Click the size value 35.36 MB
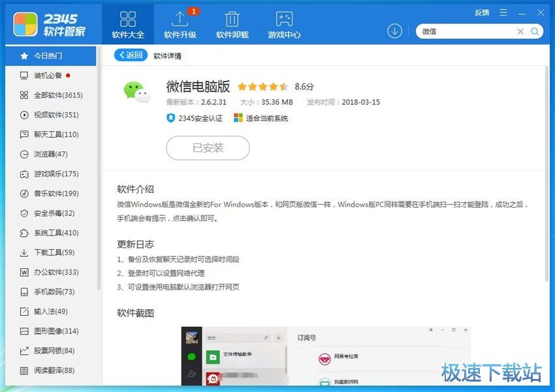Screen dimensions: 555x392 [277, 102]
